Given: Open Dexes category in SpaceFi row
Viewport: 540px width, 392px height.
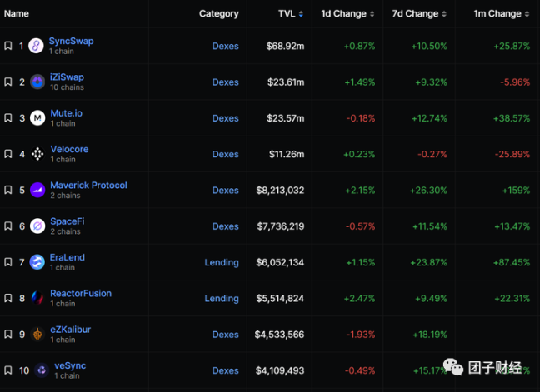Looking at the screenshot, I should click(x=226, y=226).
